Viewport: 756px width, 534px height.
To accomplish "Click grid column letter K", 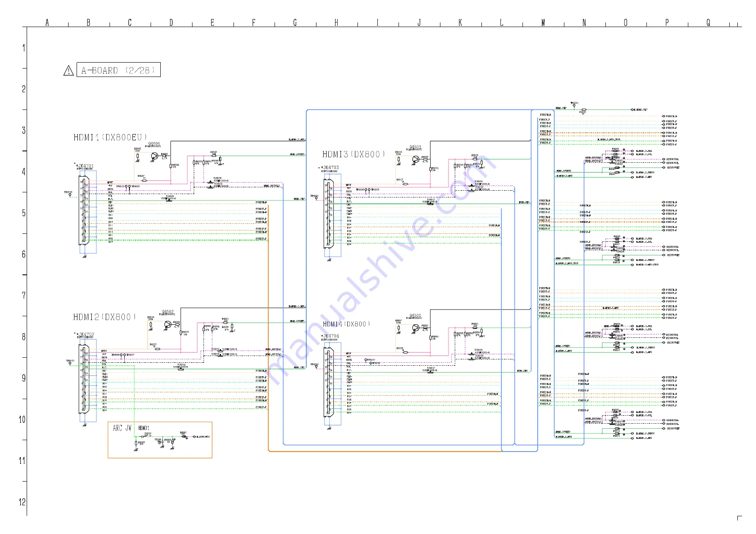I will (460, 23).
